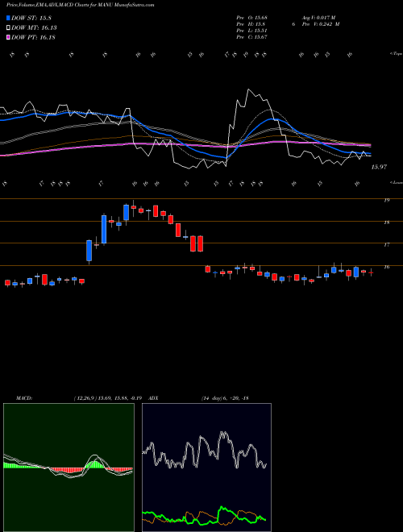Click the 19 price axis label
This screenshot has width=403, height=532.
386,201
